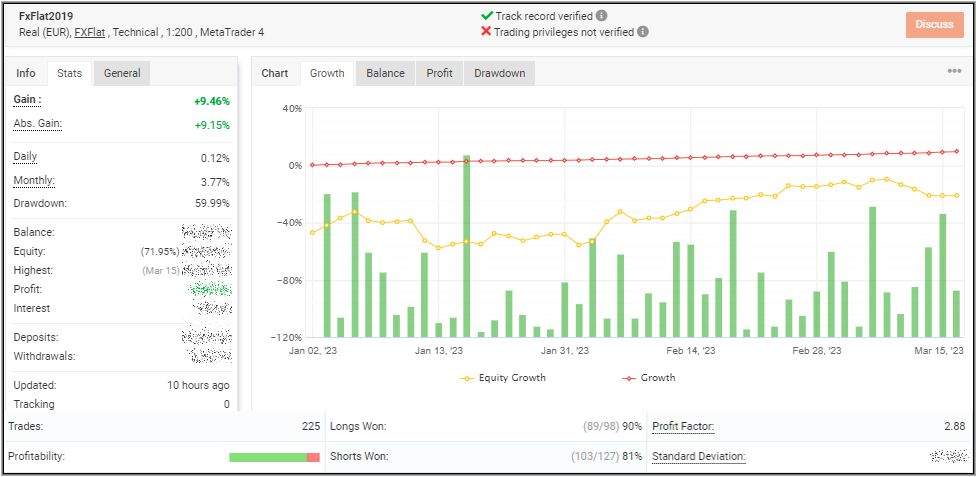The height and width of the screenshot is (477, 977).
Task: Click info icon beside Trading privileges not verified
Action: [x=643, y=32]
